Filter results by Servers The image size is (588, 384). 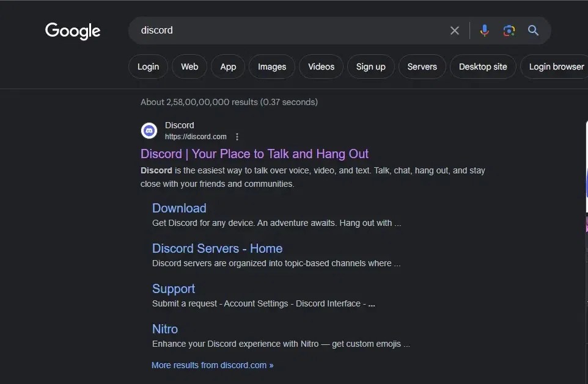point(422,67)
